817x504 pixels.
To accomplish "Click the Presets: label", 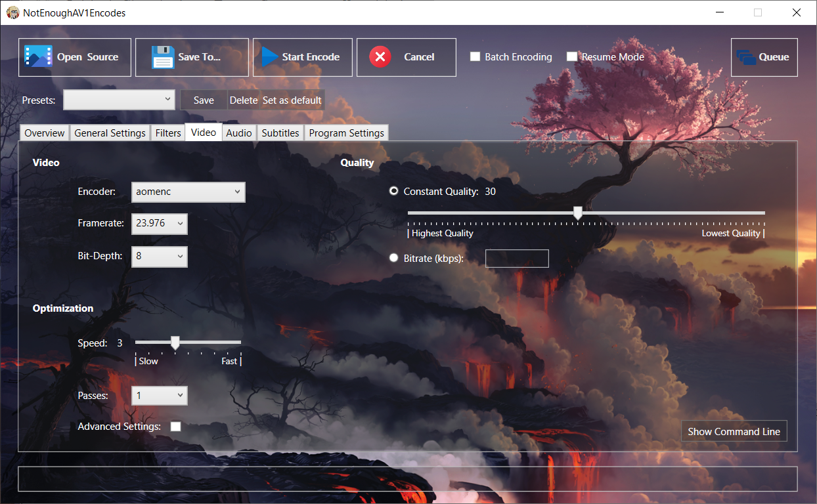I will pos(39,100).
